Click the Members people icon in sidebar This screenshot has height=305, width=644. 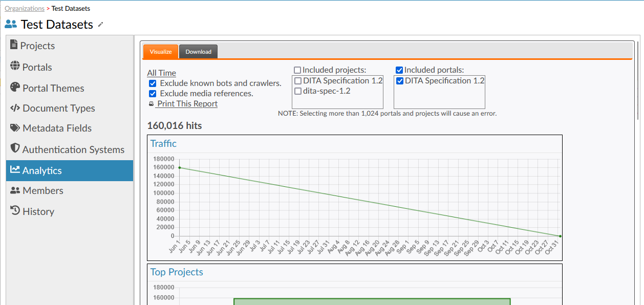(15, 190)
